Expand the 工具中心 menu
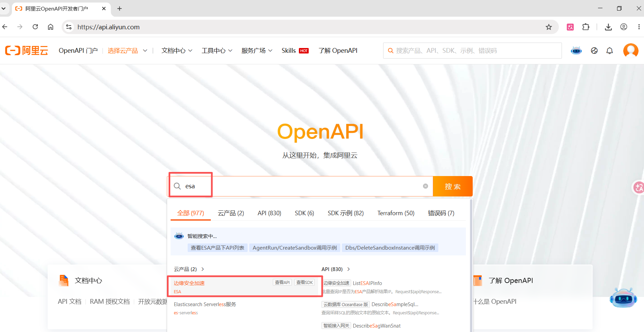This screenshot has width=644, height=332. [217, 51]
